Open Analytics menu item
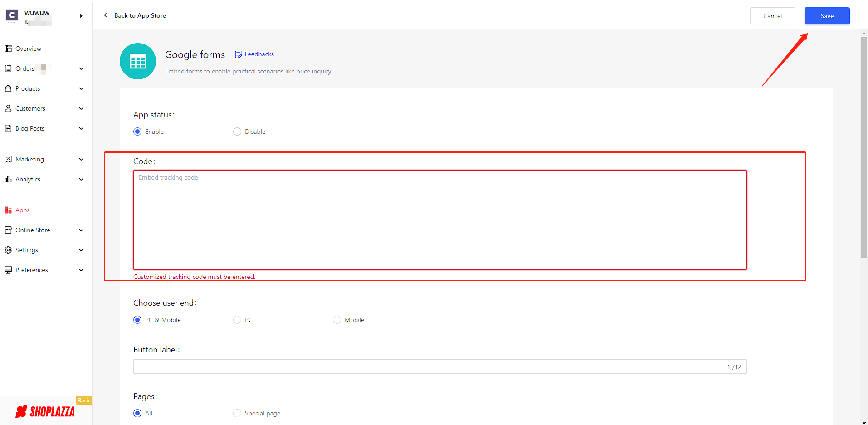This screenshot has height=425, width=868. pos(28,179)
